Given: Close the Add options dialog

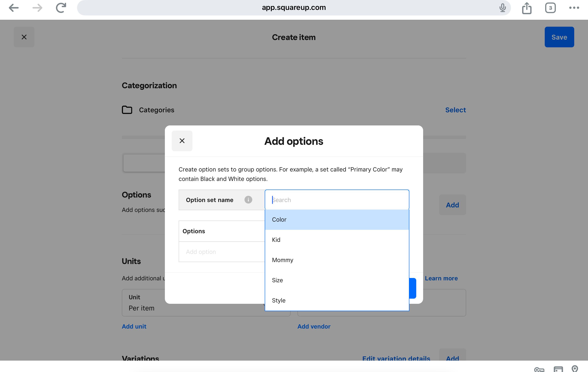Looking at the screenshot, I should [x=182, y=141].
